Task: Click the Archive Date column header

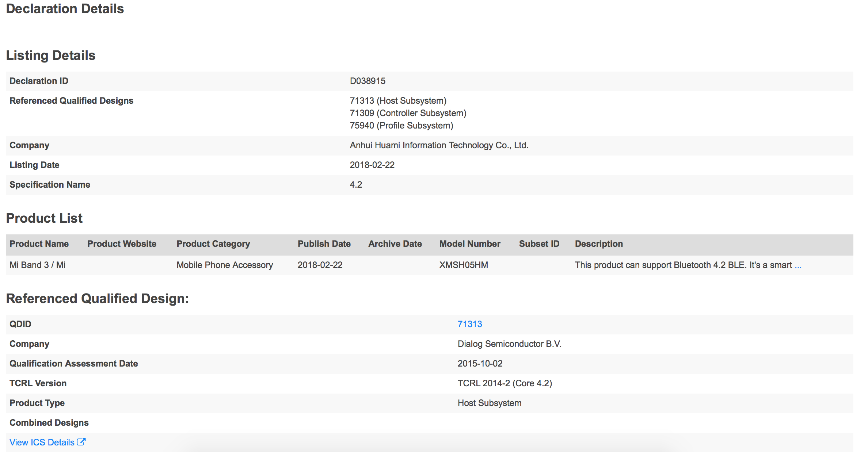Action: coord(395,244)
